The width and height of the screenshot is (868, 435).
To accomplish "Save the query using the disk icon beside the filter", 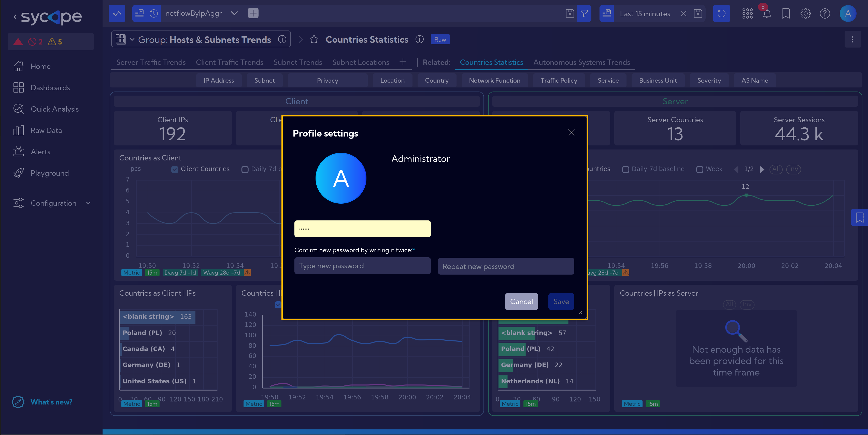I will click(x=570, y=13).
